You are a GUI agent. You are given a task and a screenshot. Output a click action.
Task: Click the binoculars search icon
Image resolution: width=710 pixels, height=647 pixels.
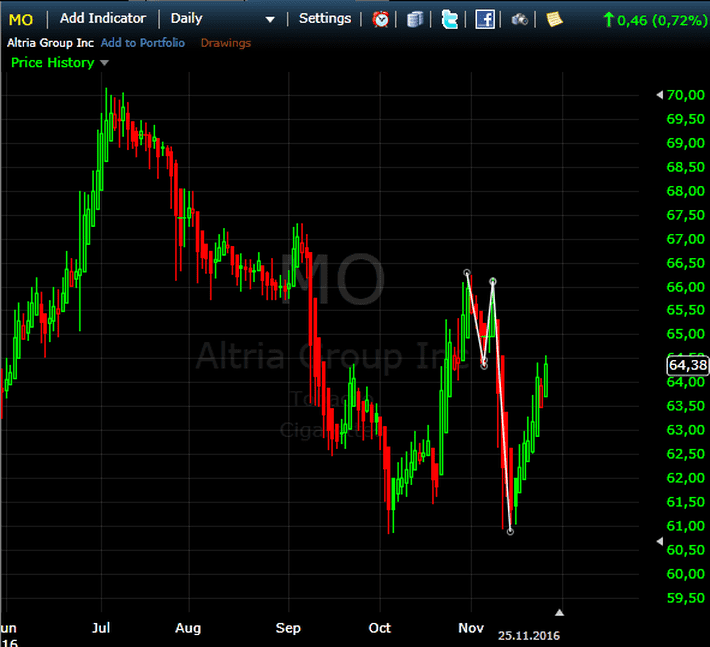(x=519, y=19)
